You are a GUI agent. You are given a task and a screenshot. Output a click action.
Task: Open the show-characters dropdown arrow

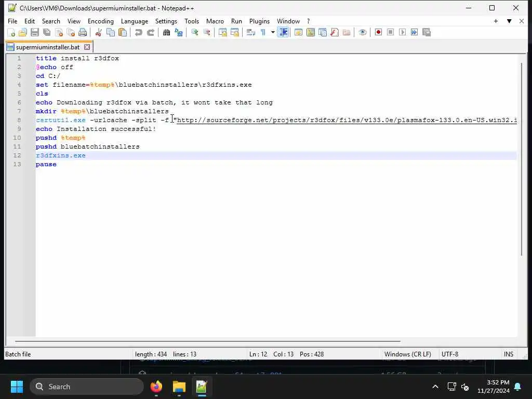273,33
